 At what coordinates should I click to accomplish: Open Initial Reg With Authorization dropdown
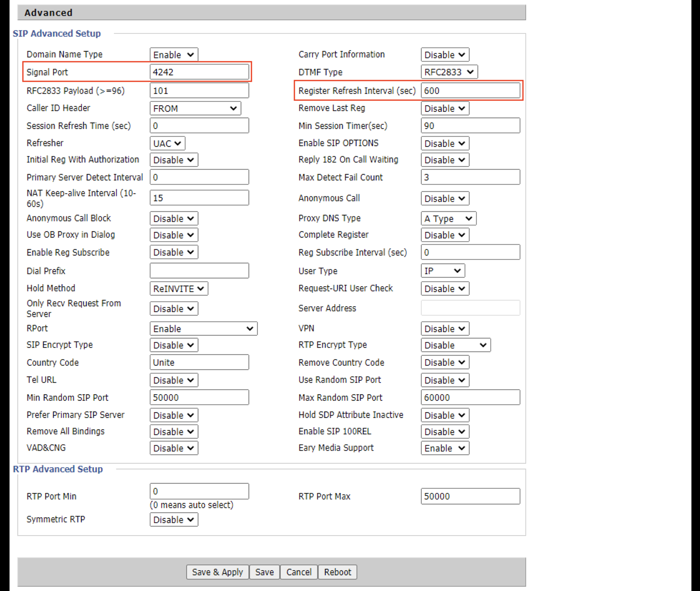(174, 160)
